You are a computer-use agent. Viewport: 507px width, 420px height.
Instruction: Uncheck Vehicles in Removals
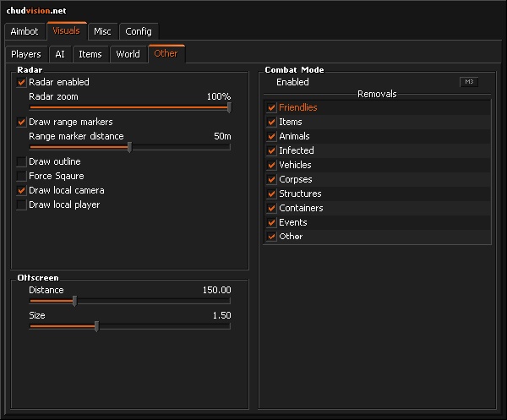point(271,165)
